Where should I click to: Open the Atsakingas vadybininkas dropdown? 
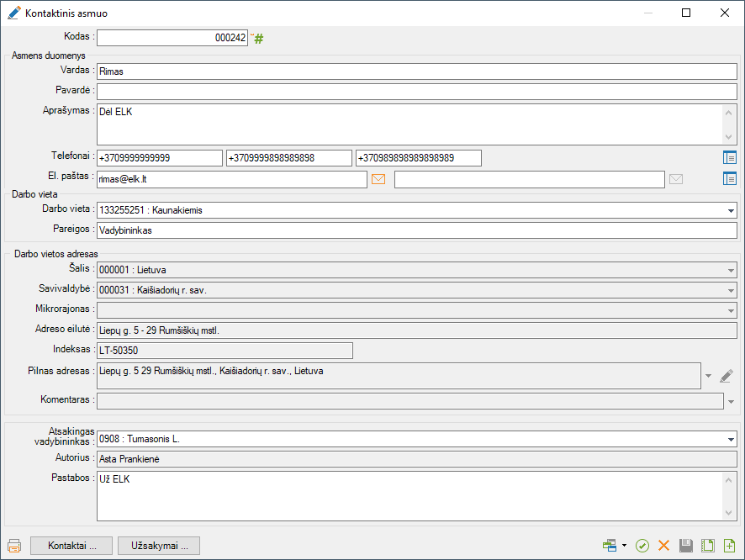(731, 439)
